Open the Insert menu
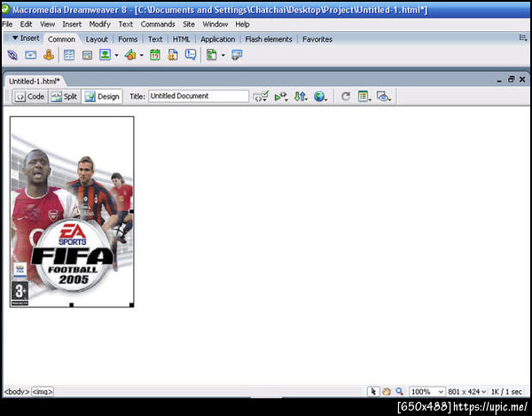This screenshot has height=416, width=532. click(x=72, y=24)
